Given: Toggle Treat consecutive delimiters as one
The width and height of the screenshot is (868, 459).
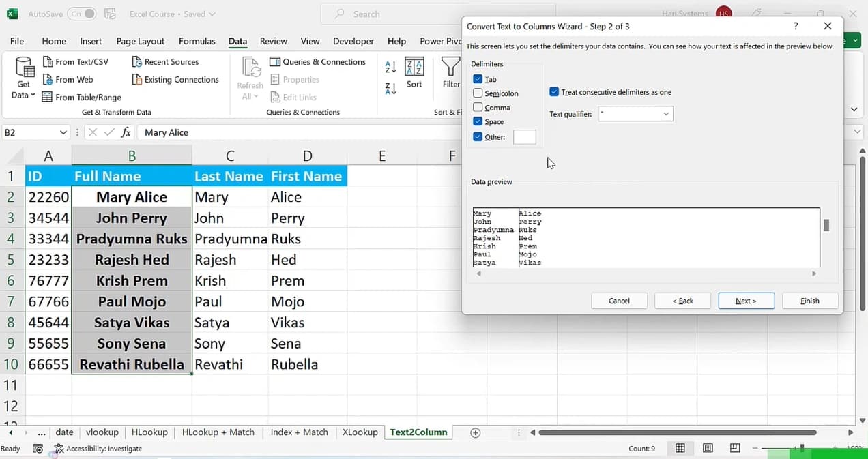Looking at the screenshot, I should [x=554, y=92].
